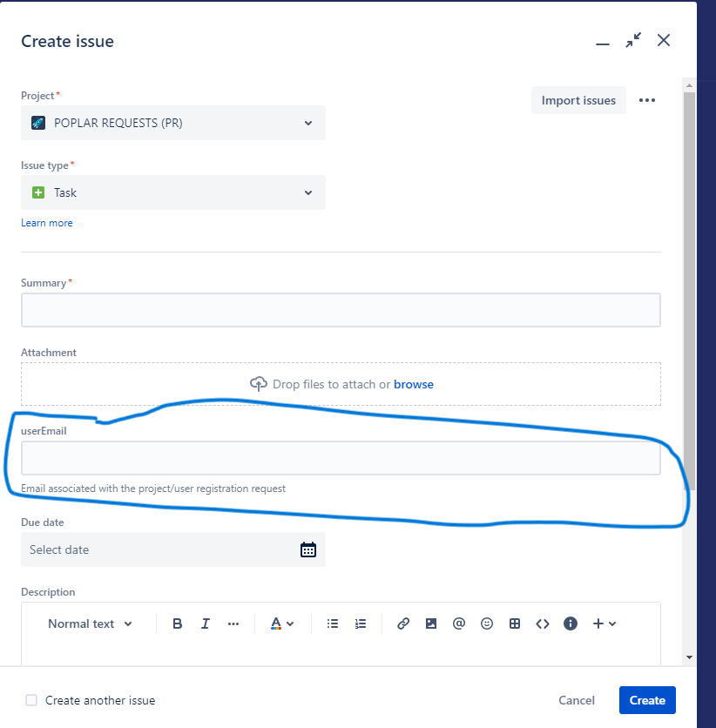Click the browse link to attach files

[413, 384]
